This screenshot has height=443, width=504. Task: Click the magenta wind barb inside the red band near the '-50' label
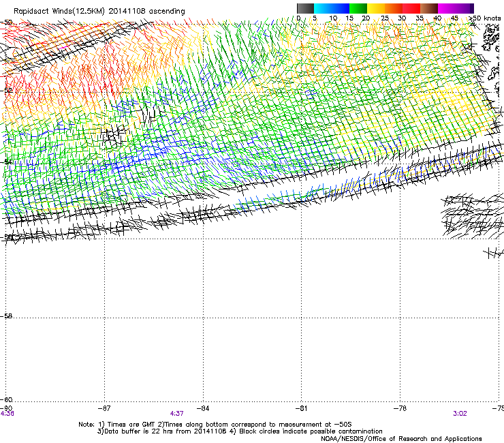63,48
